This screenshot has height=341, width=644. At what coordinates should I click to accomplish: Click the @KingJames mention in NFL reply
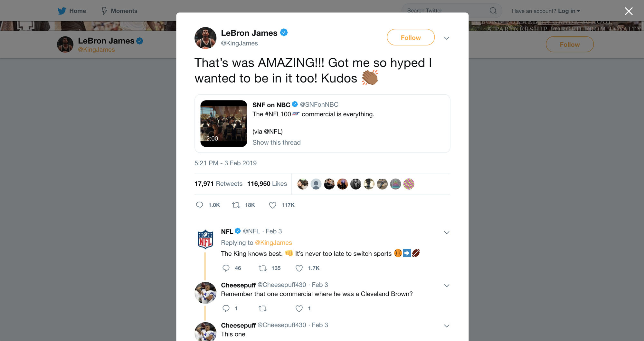tap(273, 243)
